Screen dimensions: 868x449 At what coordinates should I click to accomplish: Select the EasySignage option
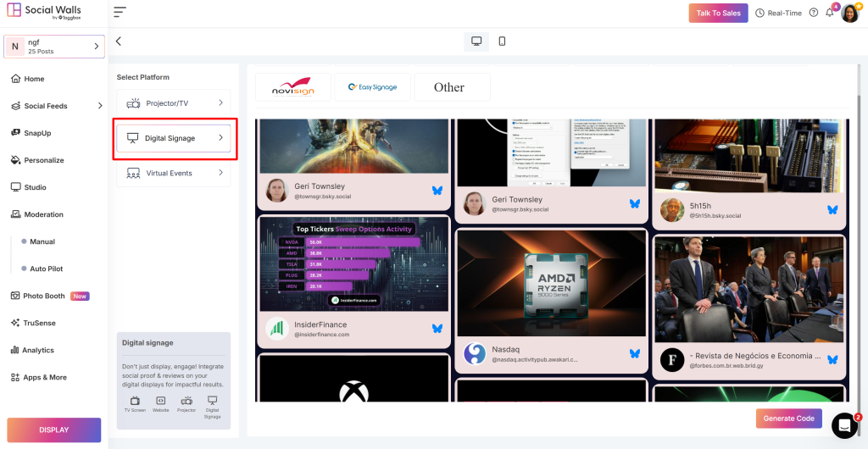pos(372,87)
